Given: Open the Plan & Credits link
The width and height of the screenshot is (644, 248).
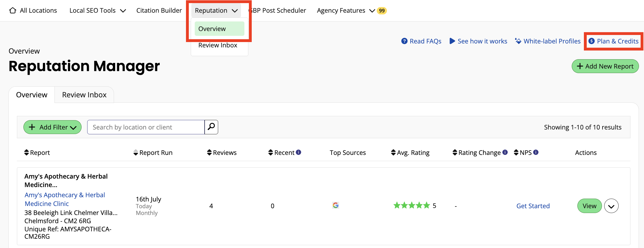Looking at the screenshot, I should 614,41.
